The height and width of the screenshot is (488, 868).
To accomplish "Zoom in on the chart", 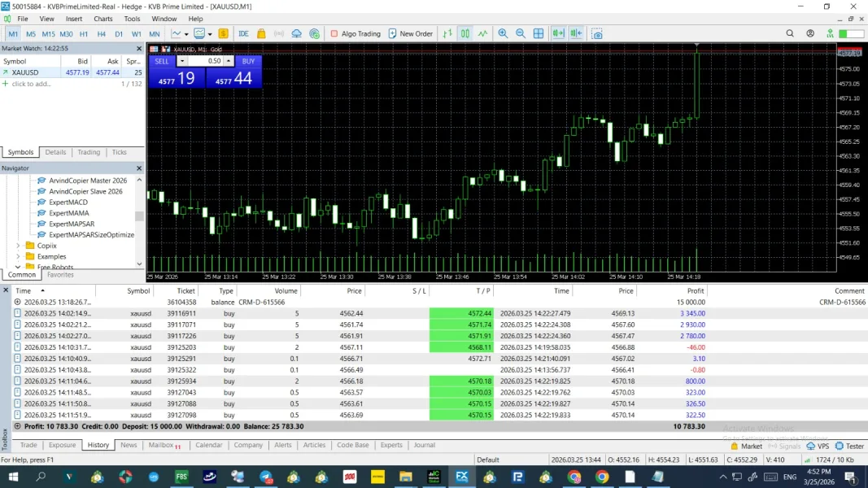I will (x=503, y=33).
